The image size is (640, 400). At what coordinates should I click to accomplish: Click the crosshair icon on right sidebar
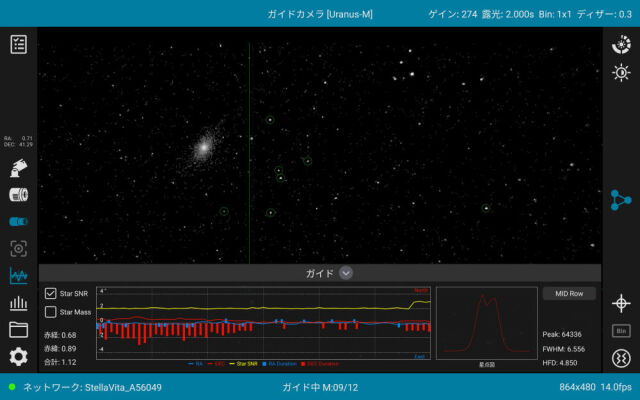[x=621, y=302]
